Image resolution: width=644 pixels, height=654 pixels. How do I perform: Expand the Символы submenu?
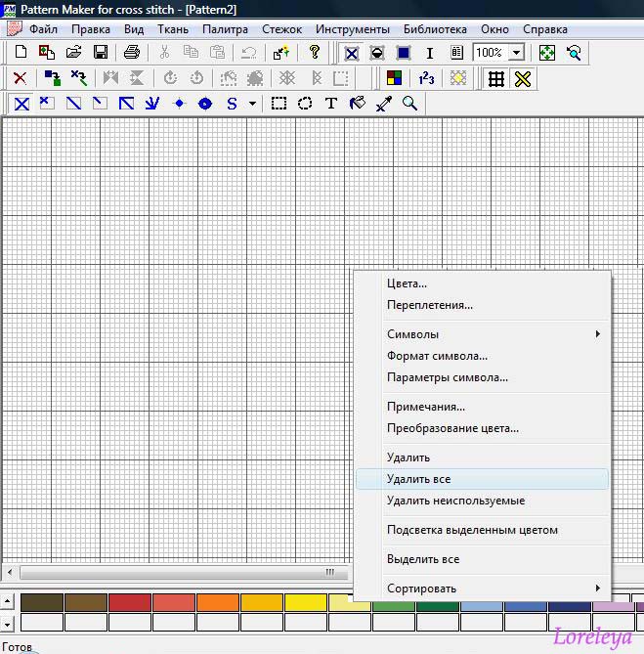click(x=483, y=334)
